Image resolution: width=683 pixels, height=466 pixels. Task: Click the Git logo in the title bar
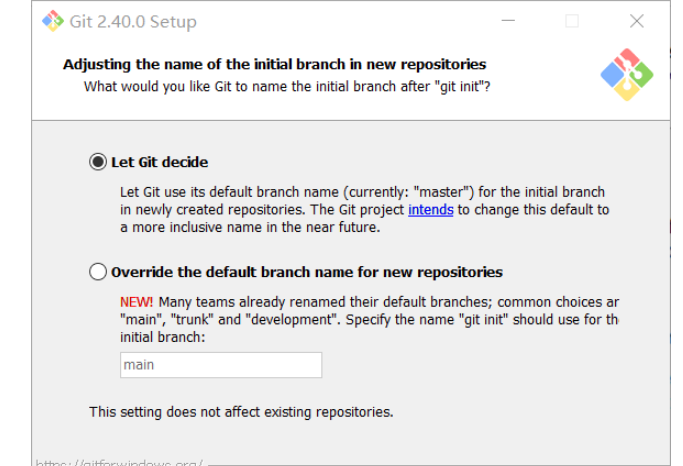53,21
